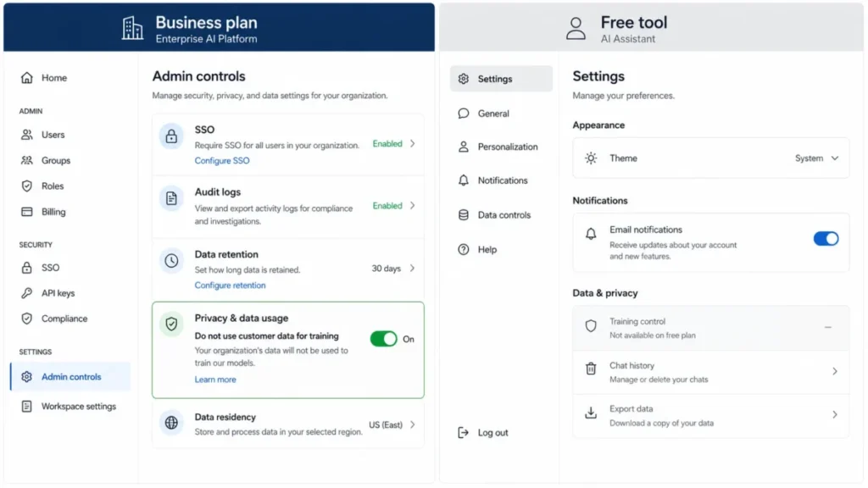868x488 pixels.
Task: Click the Log out button label
Action: click(x=492, y=433)
